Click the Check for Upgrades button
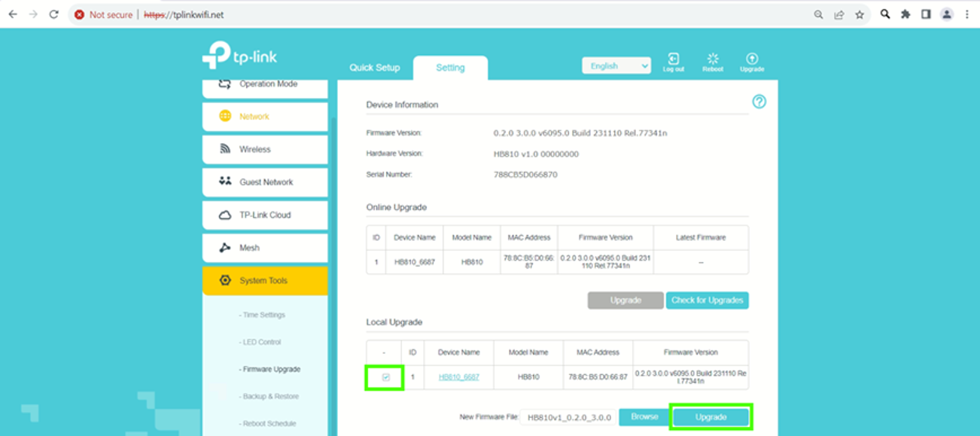 tap(708, 300)
